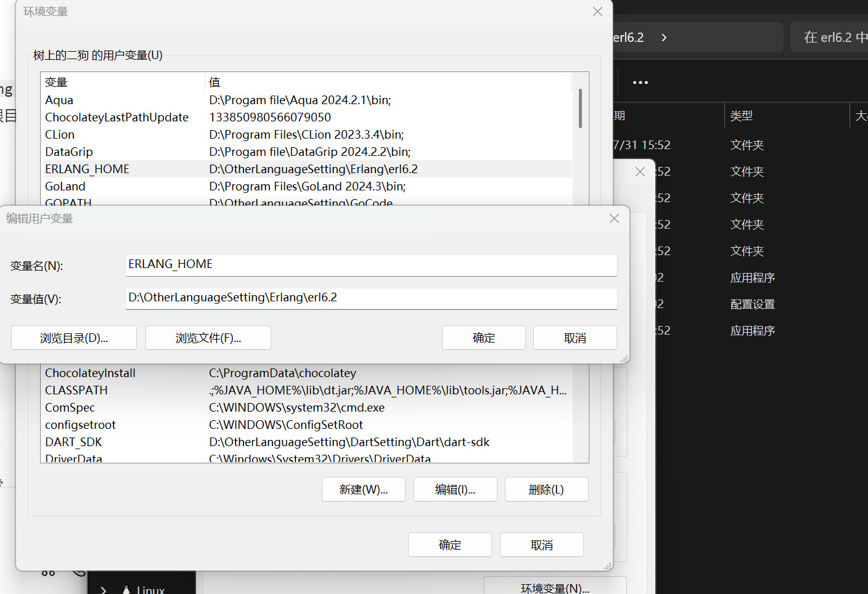Click the 编辑(I)... button

click(455, 489)
